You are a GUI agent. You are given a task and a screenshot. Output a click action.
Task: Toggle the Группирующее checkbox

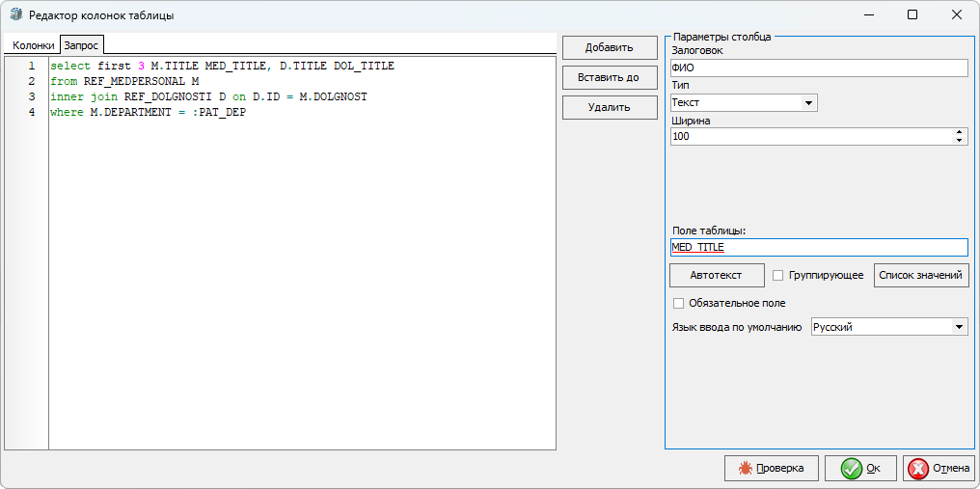coord(778,275)
